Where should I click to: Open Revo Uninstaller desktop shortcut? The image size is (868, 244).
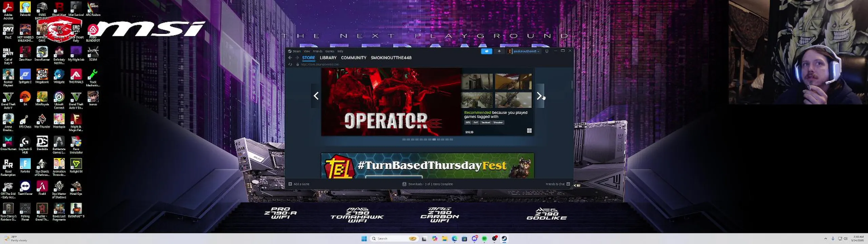click(x=76, y=145)
